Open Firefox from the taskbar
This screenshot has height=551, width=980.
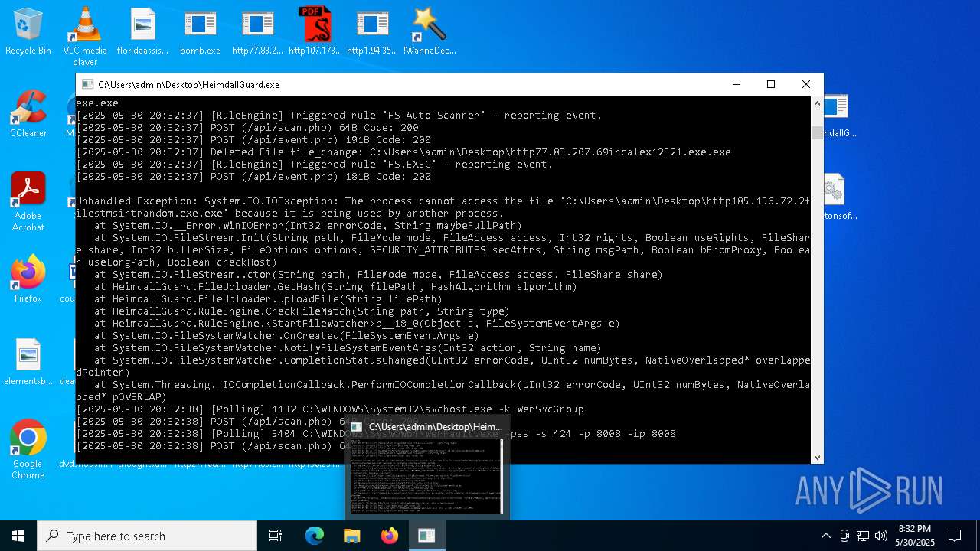390,536
